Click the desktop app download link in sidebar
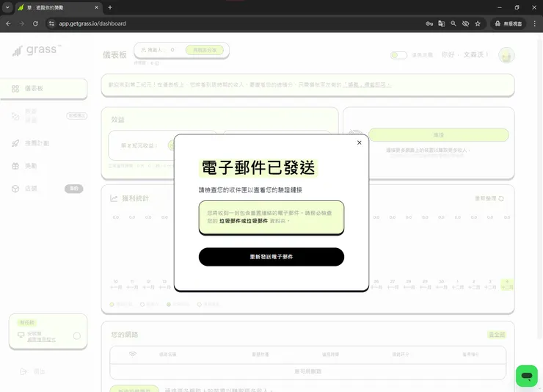The height and width of the screenshot is (392, 543). pos(41,339)
